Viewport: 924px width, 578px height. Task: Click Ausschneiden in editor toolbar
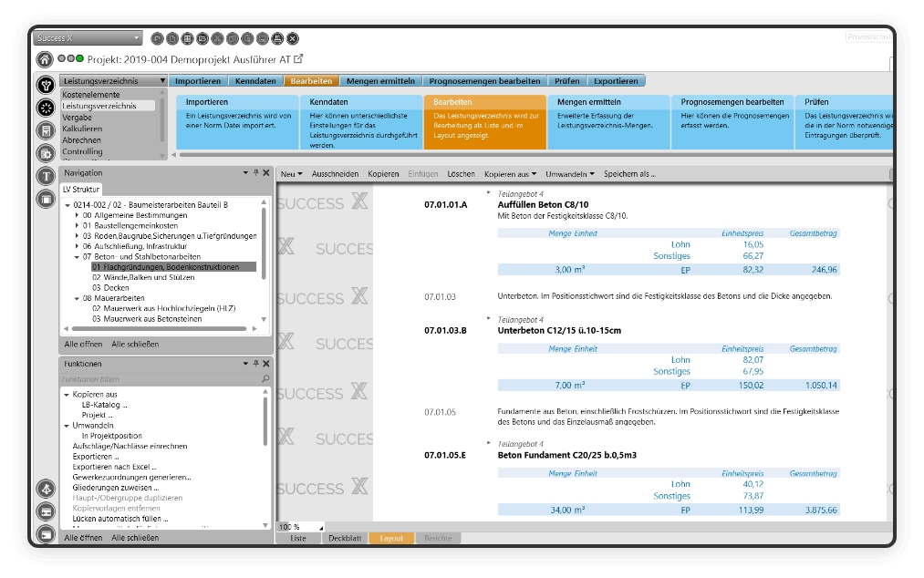coord(335,174)
